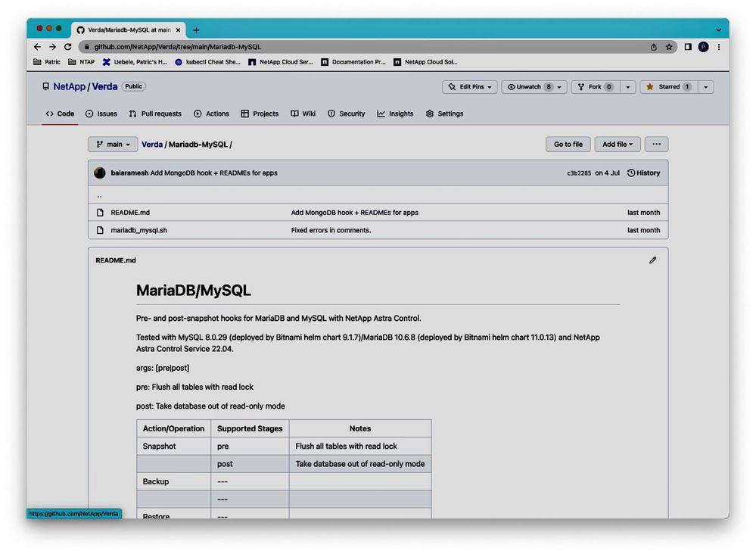
Task: Select the Actions tab
Action: [x=211, y=114]
